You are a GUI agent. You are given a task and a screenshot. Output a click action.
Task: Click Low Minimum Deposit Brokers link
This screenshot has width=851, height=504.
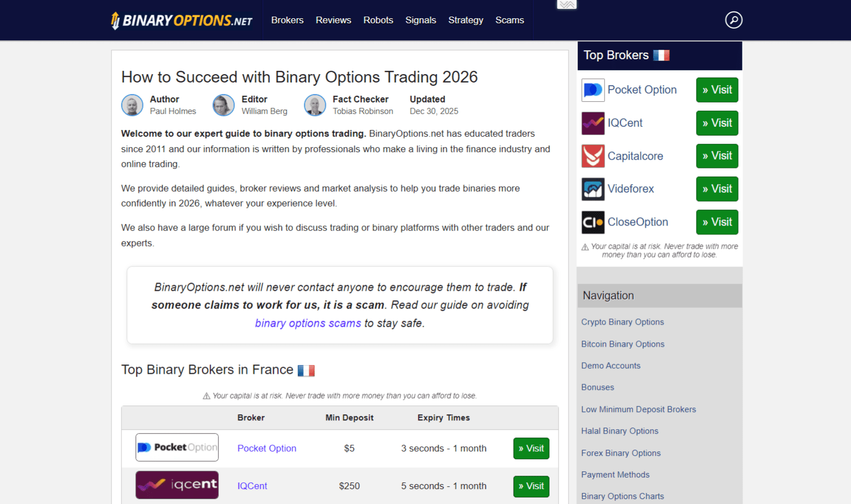[x=638, y=409]
